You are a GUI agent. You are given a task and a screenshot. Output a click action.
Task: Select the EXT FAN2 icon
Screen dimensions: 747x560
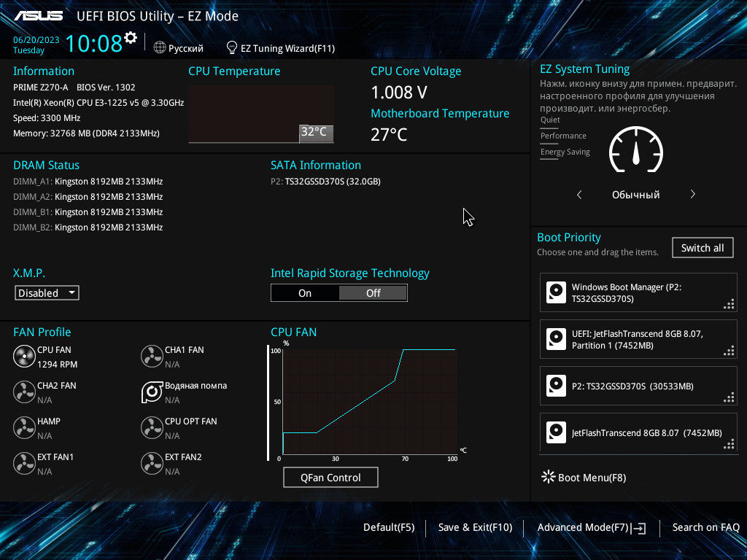[x=152, y=463]
